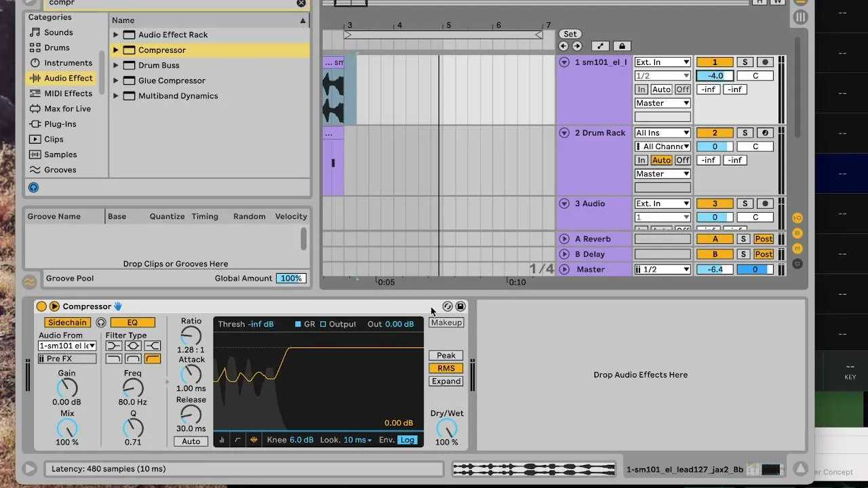Image resolution: width=868 pixels, height=488 pixels.
Task: Toggle the detail view arrow at bottom right
Action: pos(801,468)
